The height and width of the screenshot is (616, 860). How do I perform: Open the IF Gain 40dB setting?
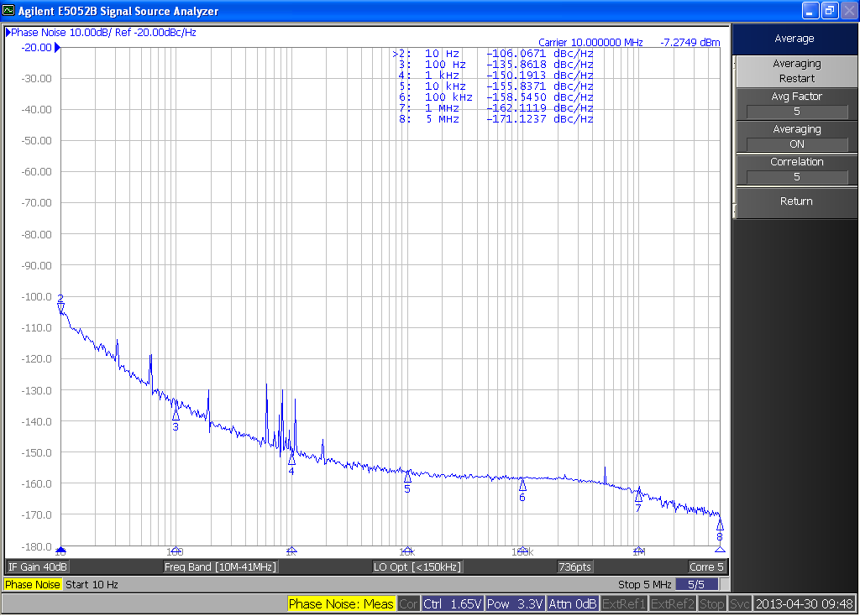click(x=38, y=567)
